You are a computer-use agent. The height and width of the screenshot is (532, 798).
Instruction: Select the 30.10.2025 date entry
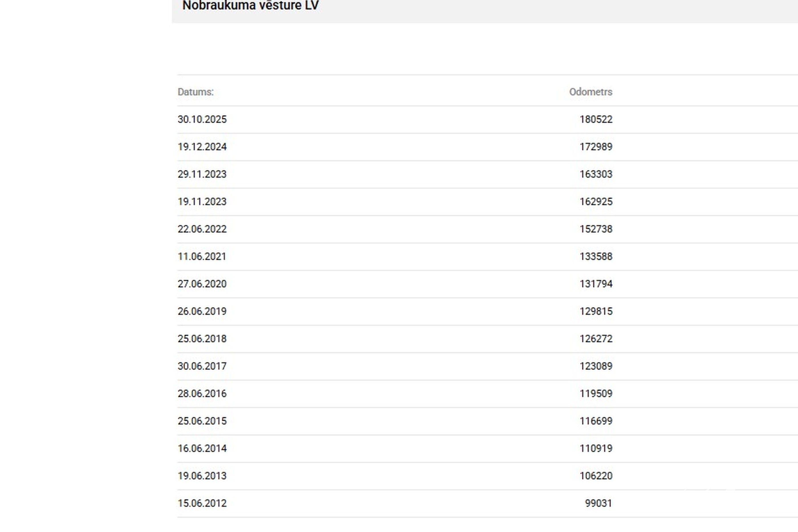pos(202,119)
